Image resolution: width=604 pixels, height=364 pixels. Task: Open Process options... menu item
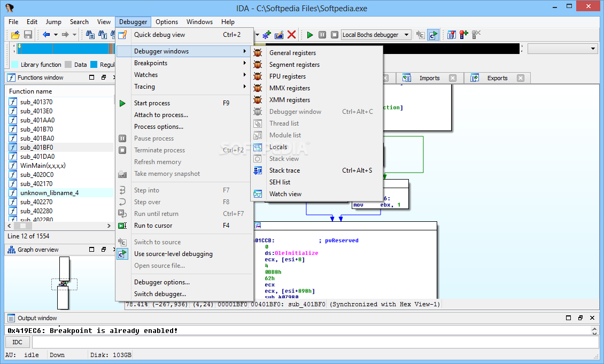pos(184,127)
